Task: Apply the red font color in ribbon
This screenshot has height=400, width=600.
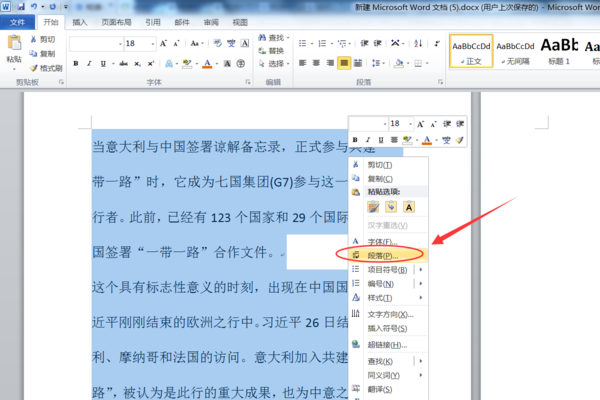Action: [207, 64]
